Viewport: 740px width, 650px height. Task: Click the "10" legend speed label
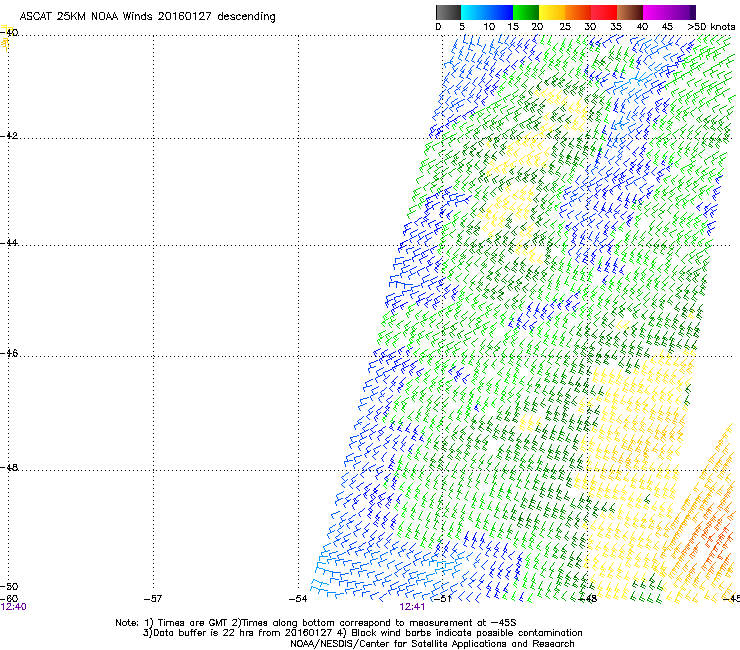click(489, 27)
